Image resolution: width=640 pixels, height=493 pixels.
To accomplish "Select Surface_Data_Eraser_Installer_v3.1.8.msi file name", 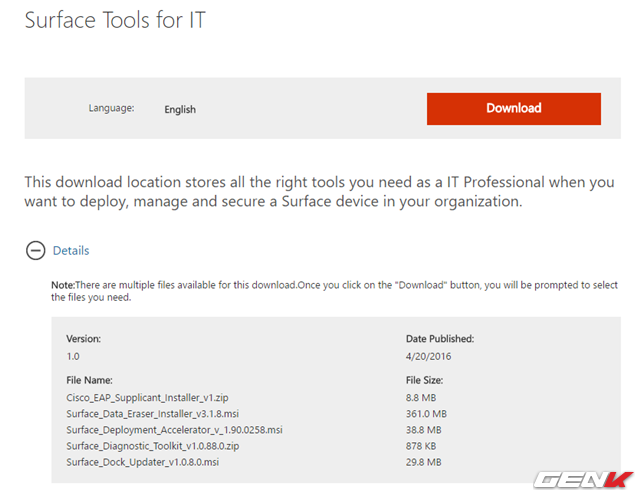I will tap(152, 414).
